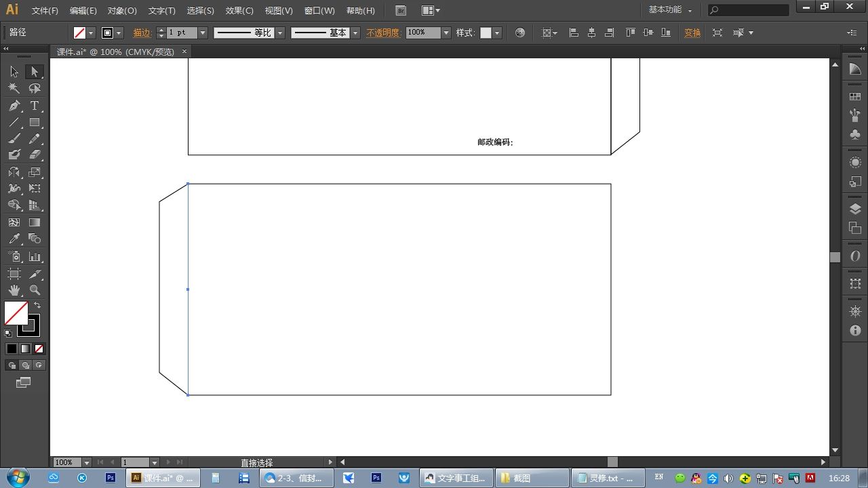Screen dimensions: 868x488
Task: Pick the Hand tool
Action: [14, 290]
